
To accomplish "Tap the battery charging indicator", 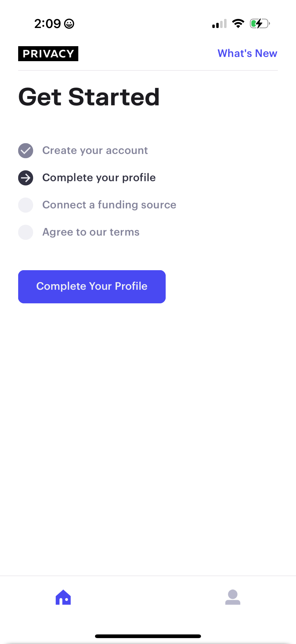I will (259, 24).
